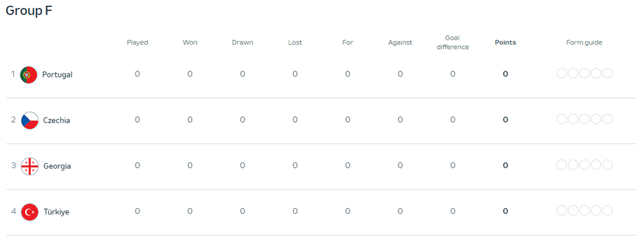Open the Czechia team link
The width and height of the screenshot is (644, 241).
[x=57, y=121]
